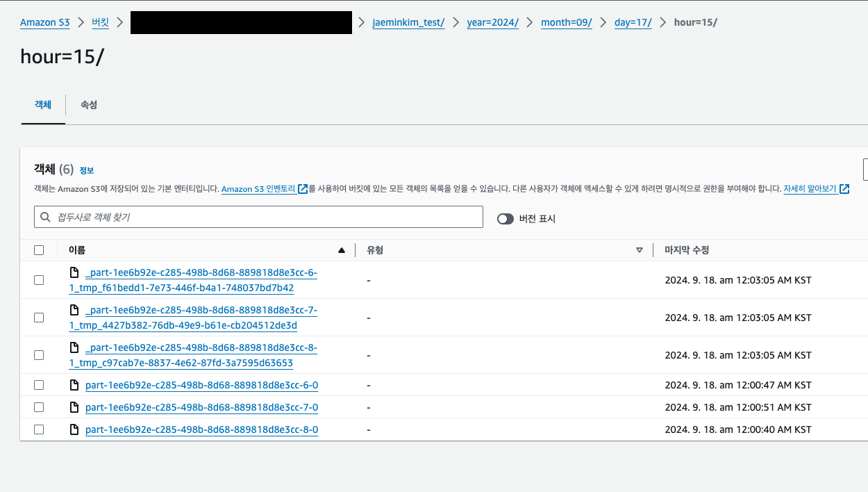Click the file icon of tmp_4427b382 row

pos(74,310)
